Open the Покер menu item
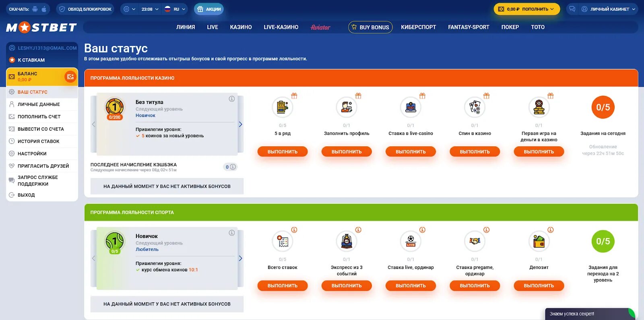The height and width of the screenshot is (320, 644). click(510, 27)
